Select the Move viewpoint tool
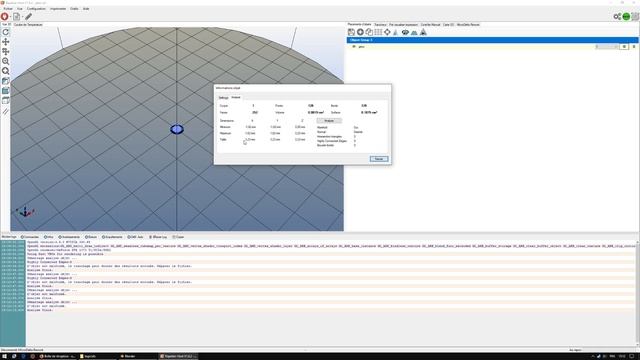 click(x=6, y=42)
